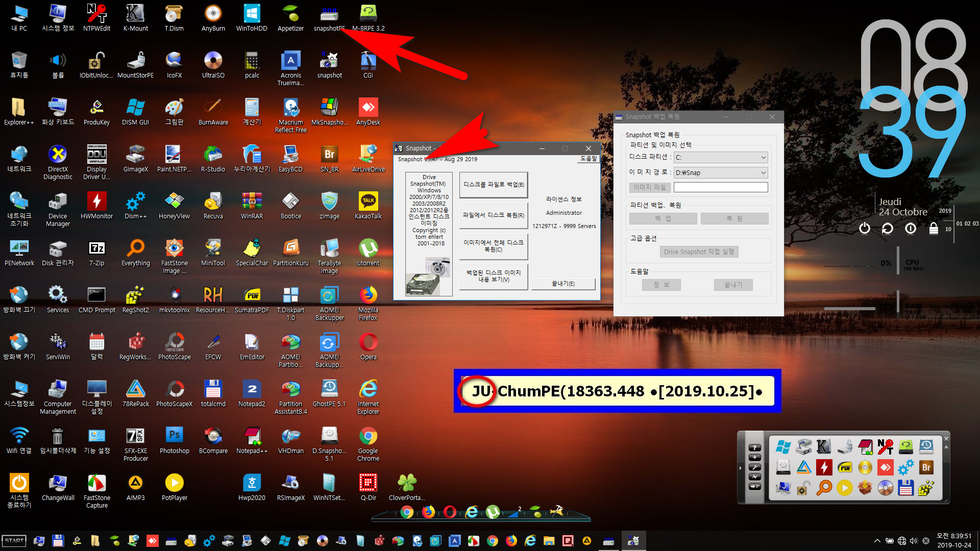Screen dimensions: 980x551
Task: Open Opera desktop icon
Action: point(368,346)
